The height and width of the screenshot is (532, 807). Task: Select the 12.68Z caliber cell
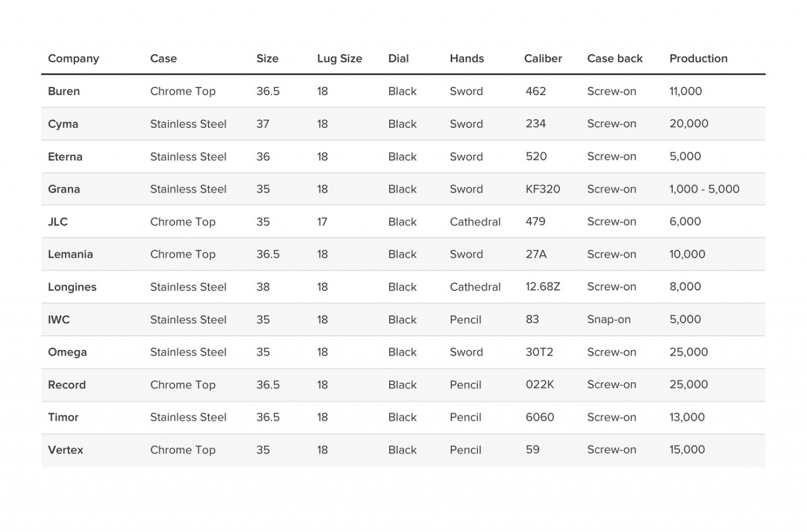[x=542, y=287]
